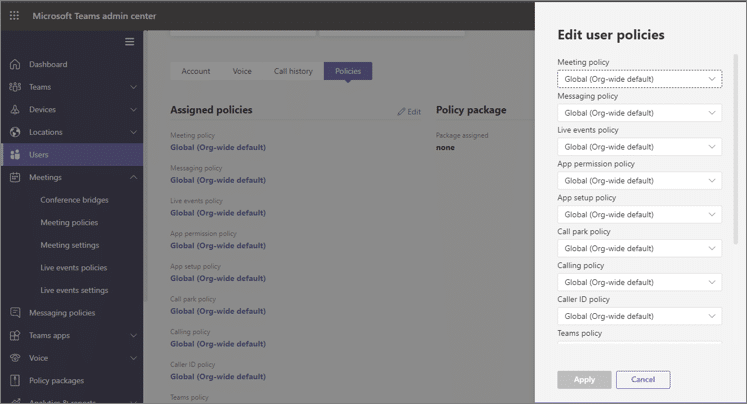Open assigned Messaging policy Global link

[x=218, y=180]
